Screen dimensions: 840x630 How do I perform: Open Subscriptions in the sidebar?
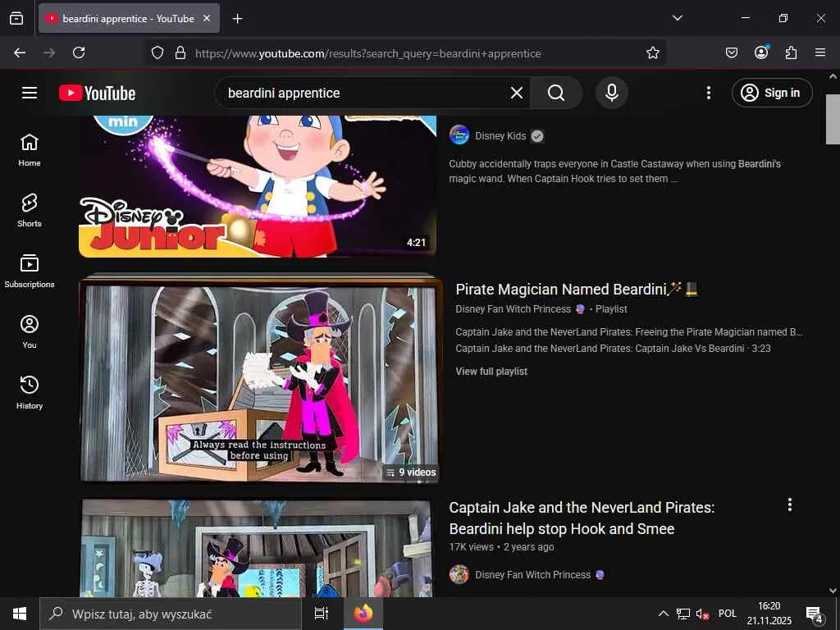click(x=30, y=271)
